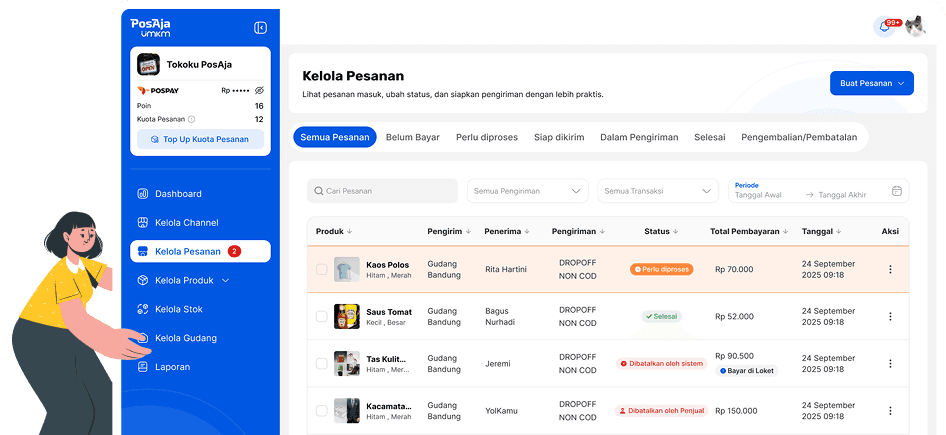This screenshot has width=946, height=435.
Task: Switch to Perlu diproses tab
Action: (487, 137)
